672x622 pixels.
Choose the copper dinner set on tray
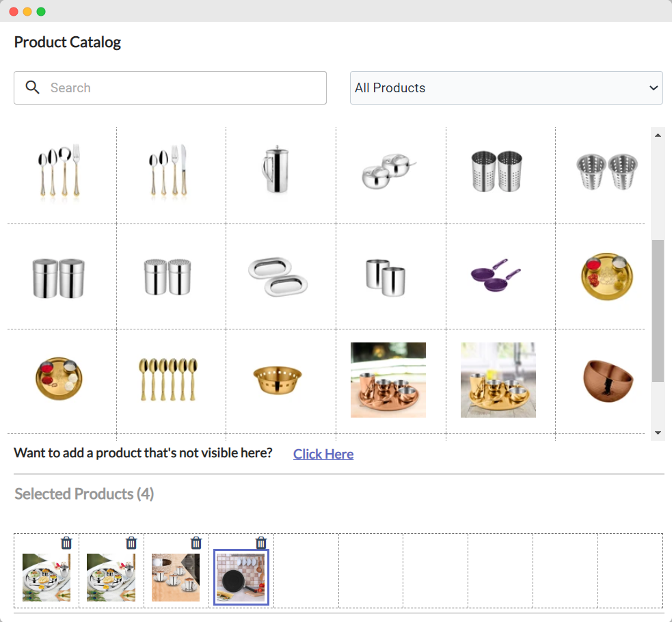tap(388, 380)
